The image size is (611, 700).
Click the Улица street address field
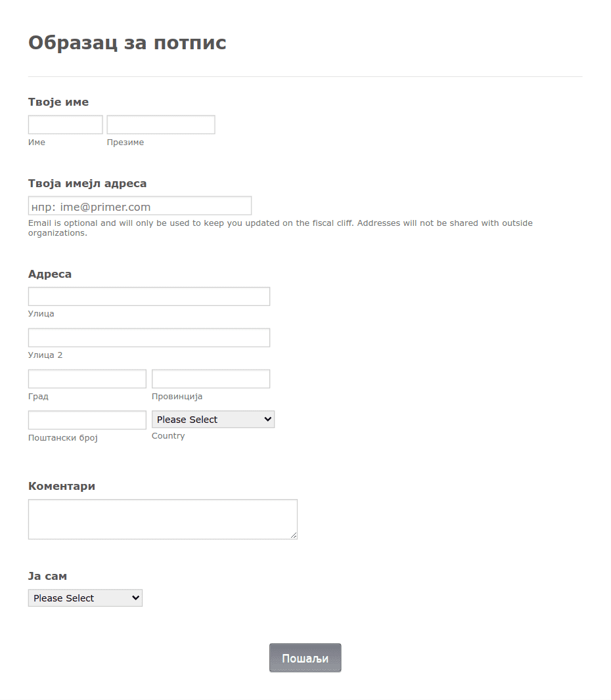pyautogui.click(x=149, y=296)
